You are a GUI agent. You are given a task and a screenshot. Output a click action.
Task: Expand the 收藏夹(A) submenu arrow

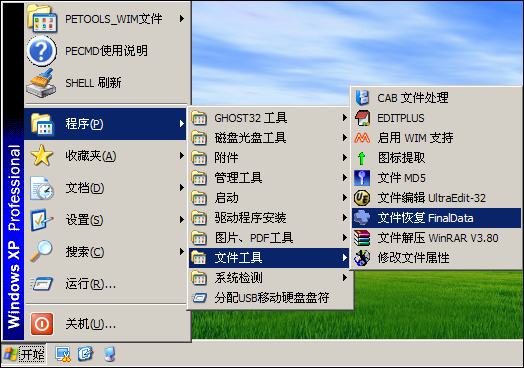181,155
